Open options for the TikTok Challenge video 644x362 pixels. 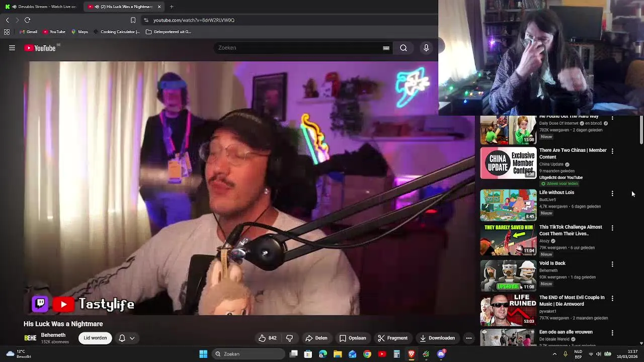[x=612, y=228]
